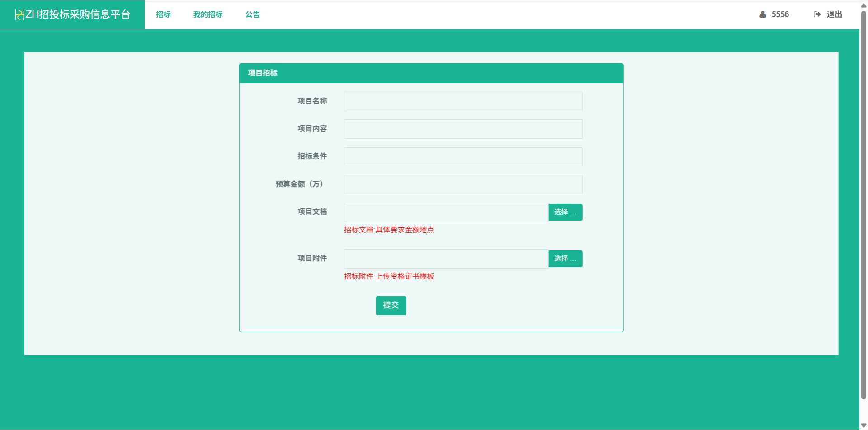Open the 公告 menu item
868x430 pixels.
(253, 14)
